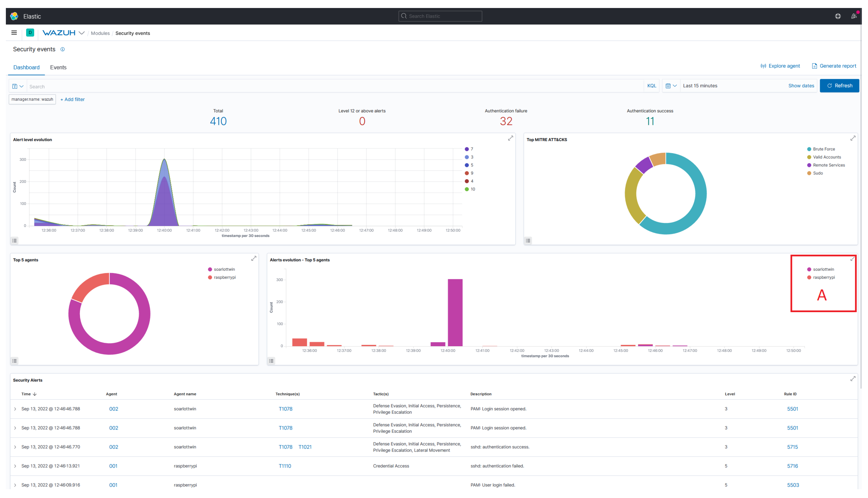Select the Dashboard tab
The width and height of the screenshot is (868, 498).
(x=26, y=67)
